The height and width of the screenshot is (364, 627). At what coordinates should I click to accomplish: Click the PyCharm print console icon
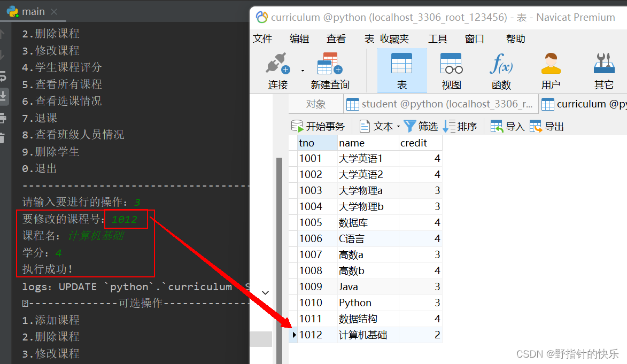3,118
